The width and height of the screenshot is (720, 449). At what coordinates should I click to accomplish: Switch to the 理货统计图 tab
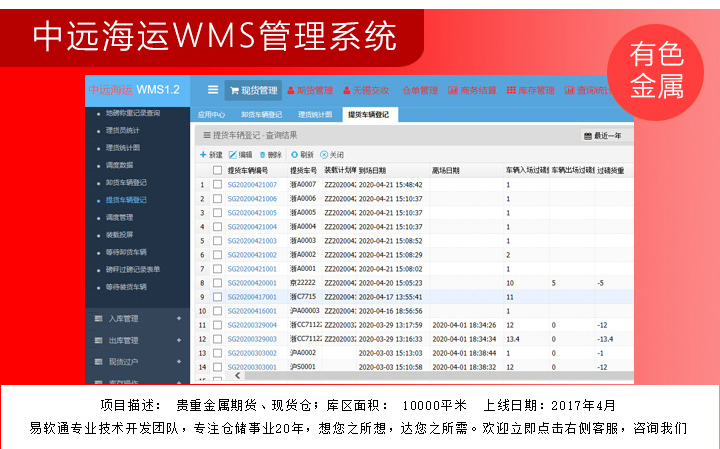[x=315, y=115]
